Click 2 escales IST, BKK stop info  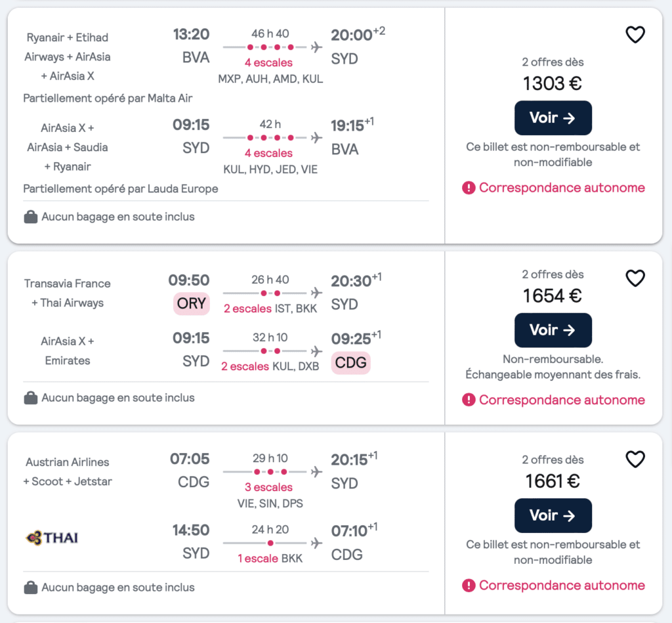pos(270,309)
